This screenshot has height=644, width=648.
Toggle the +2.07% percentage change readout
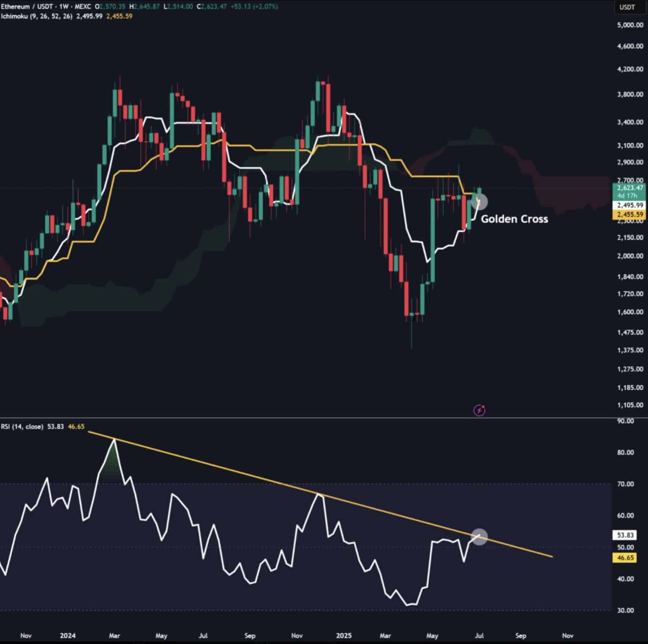265,6
